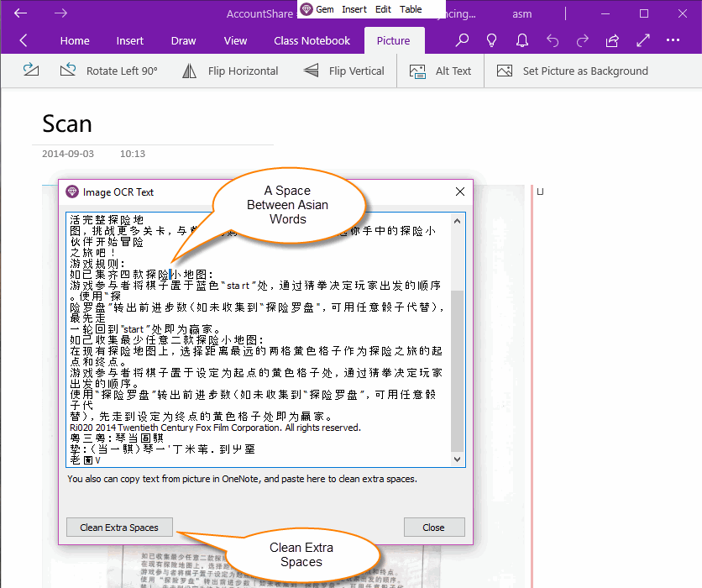Viewport: 702px width, 588px height.
Task: Click the OCR text box scrollbar thumb
Action: (x=457, y=371)
